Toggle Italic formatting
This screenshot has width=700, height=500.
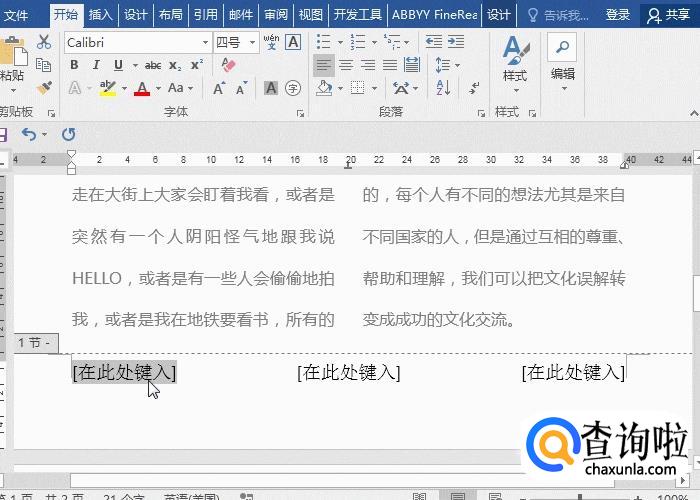[96, 65]
